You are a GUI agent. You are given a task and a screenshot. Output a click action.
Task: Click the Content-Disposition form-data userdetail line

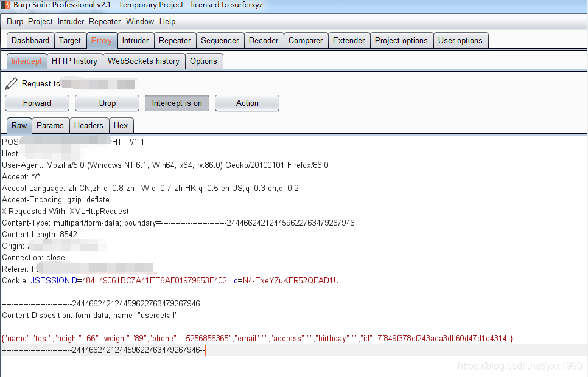click(x=89, y=316)
